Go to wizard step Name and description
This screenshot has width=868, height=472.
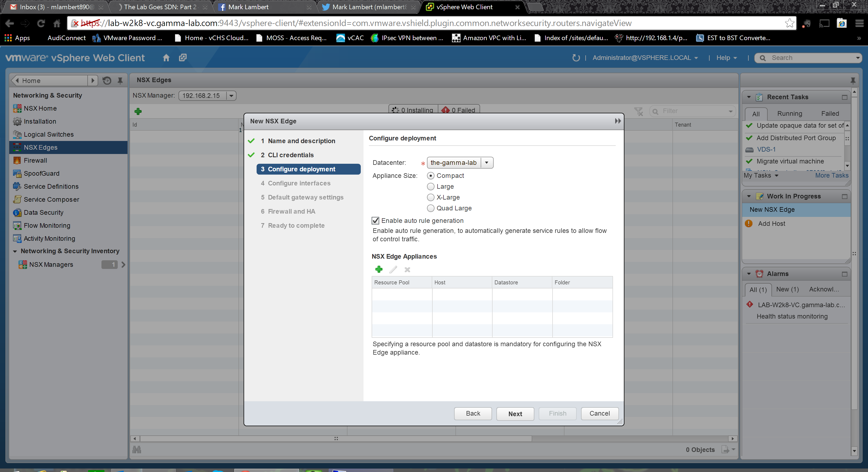[x=301, y=141]
